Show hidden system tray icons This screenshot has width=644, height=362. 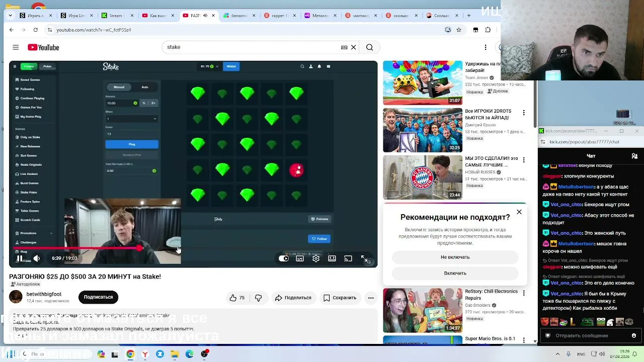557,354
